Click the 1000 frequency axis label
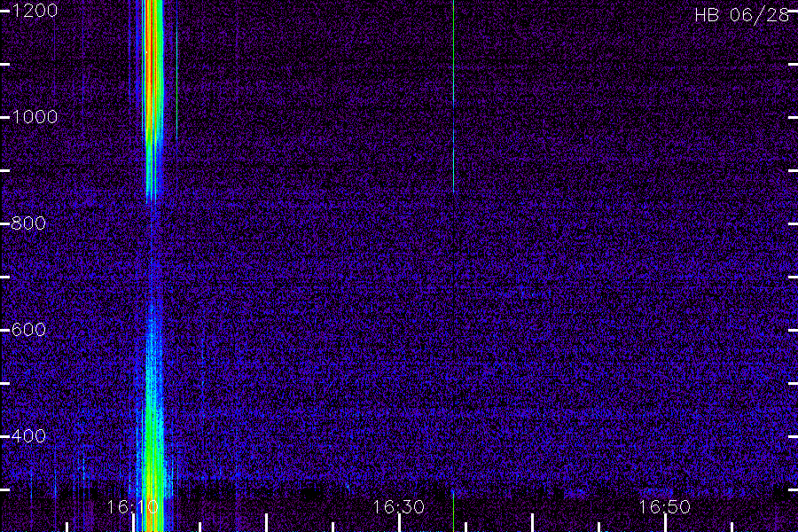 (35, 117)
